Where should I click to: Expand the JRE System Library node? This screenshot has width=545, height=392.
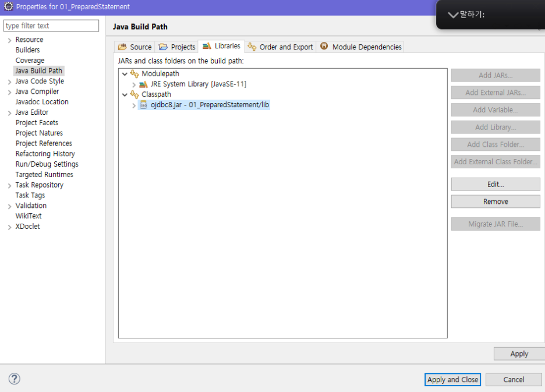pyautogui.click(x=134, y=84)
